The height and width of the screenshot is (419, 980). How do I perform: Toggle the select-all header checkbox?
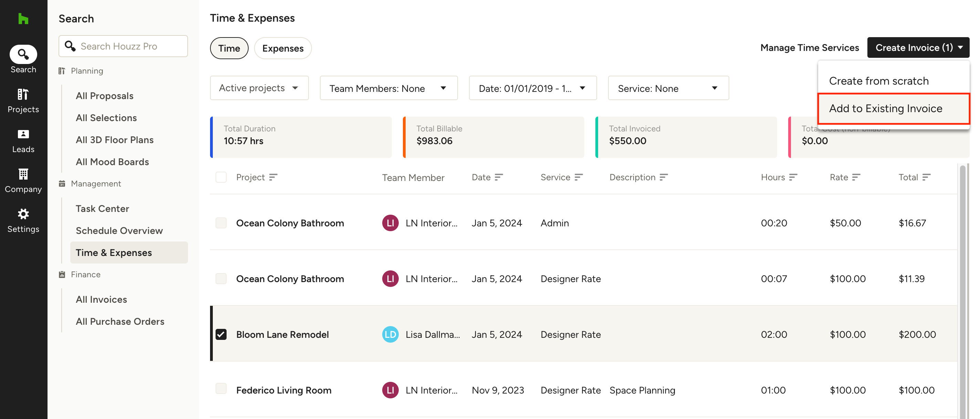point(221,177)
